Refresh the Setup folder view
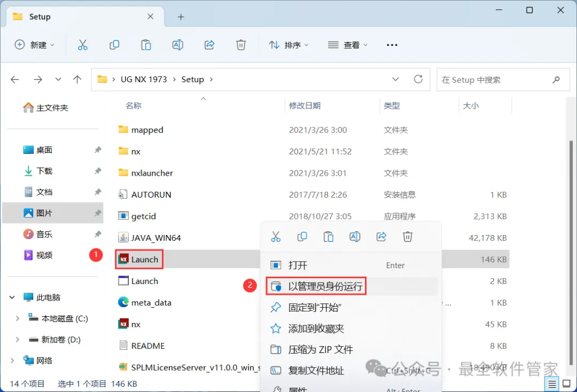Screen dimensions: 577x392 click(418, 79)
